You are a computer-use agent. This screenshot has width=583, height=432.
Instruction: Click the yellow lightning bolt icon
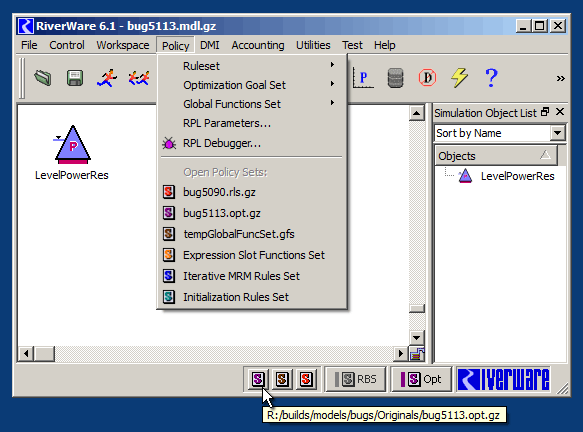click(x=460, y=78)
